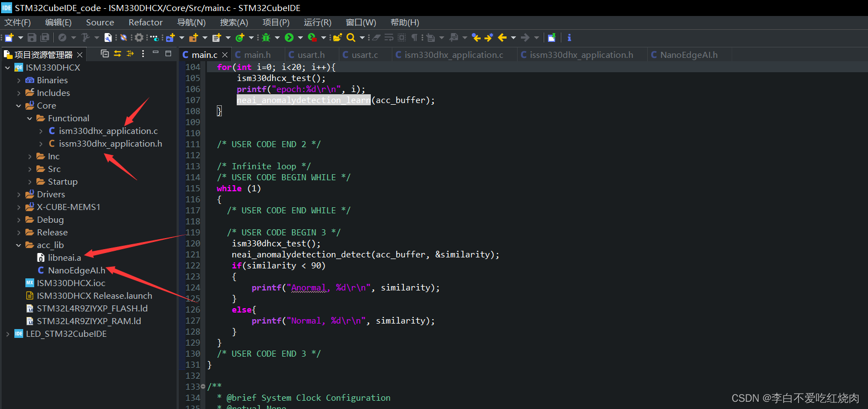This screenshot has height=409, width=868.
Task: Open the dropdown arrow beside the Search icon
Action: [x=362, y=37]
